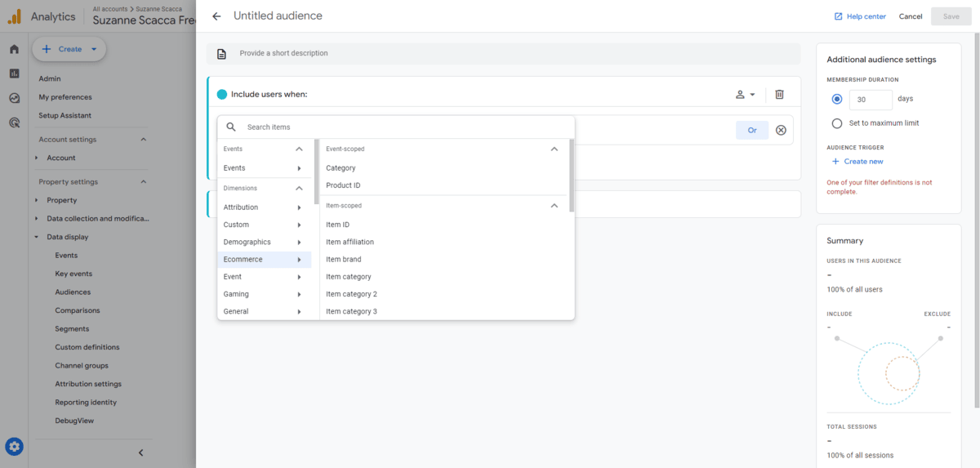980x468 pixels.
Task: Open the Help center link
Action: [860, 16]
